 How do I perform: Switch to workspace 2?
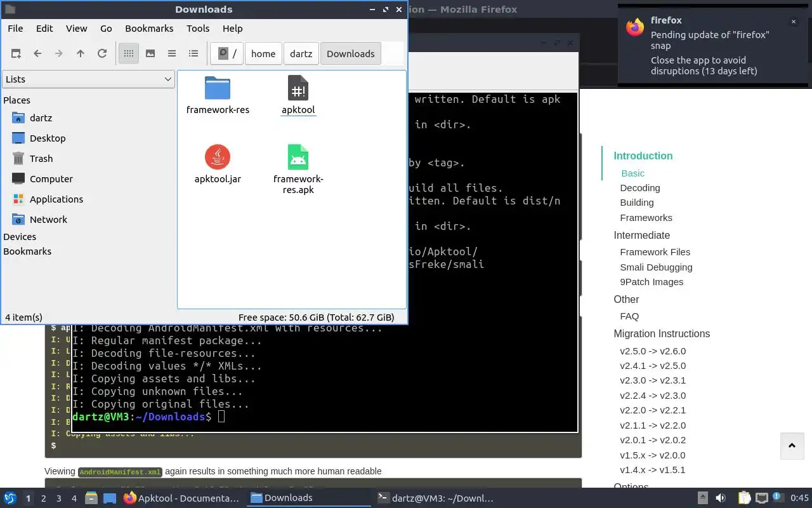pos(44,498)
